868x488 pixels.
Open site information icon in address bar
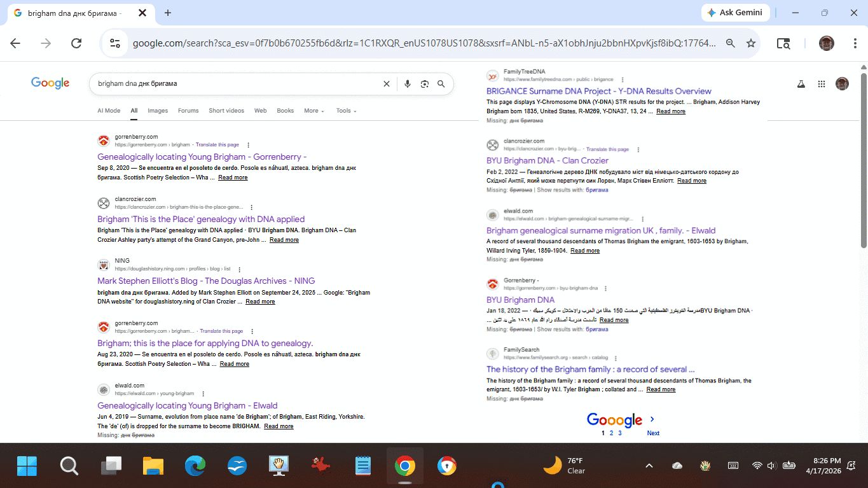coord(115,43)
